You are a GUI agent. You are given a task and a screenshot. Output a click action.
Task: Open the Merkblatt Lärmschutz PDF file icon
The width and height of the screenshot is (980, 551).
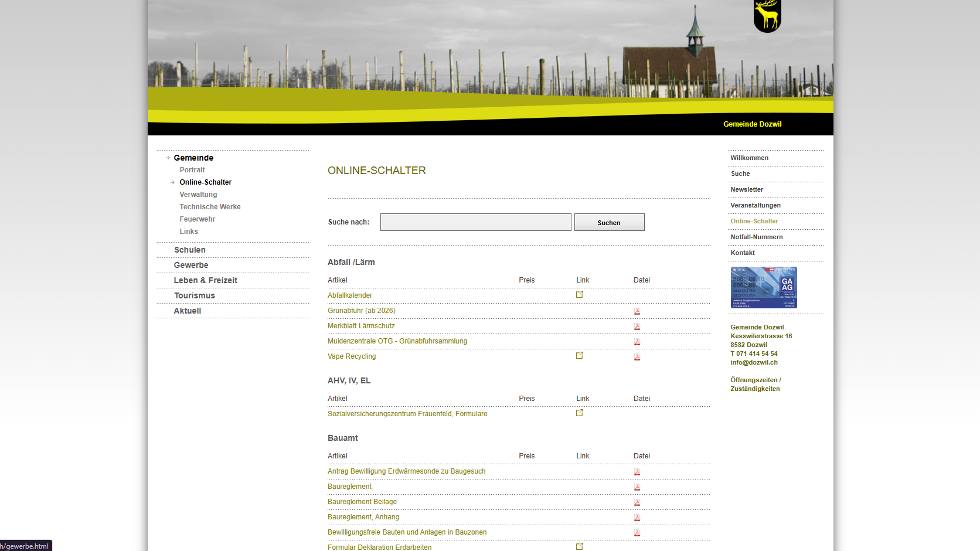(637, 326)
